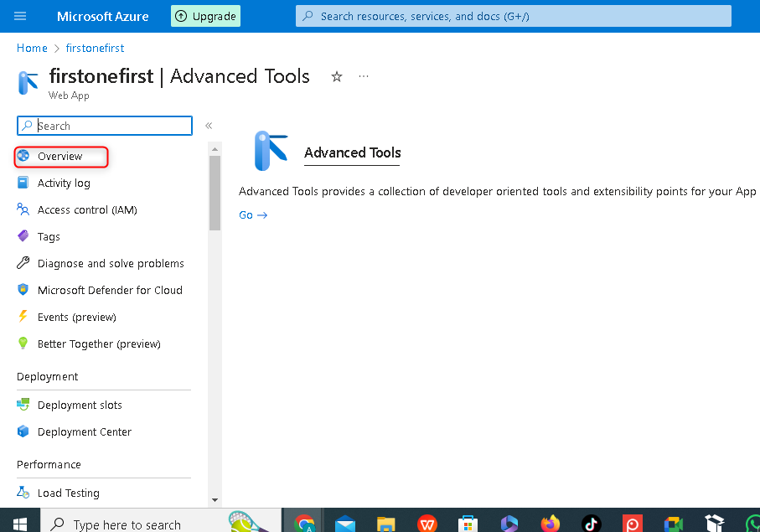Click the Diagnose wrench icon
Image resolution: width=760 pixels, height=532 pixels.
click(x=23, y=262)
